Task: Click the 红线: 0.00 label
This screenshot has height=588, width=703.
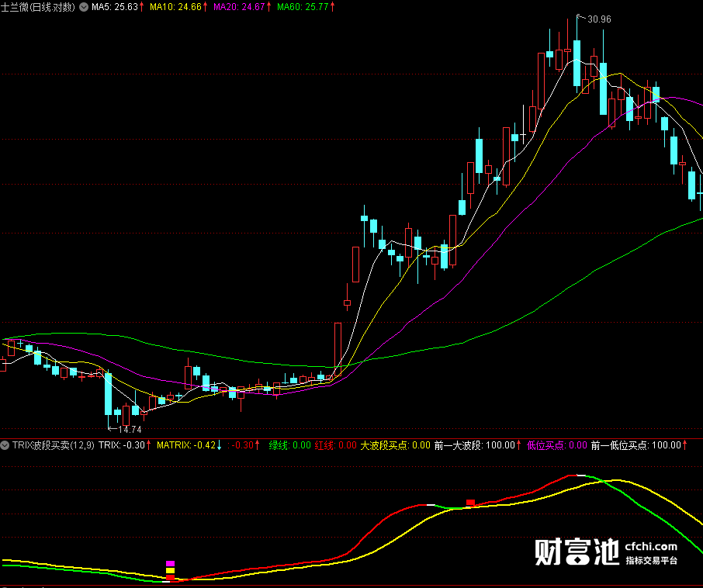Action: coord(335,445)
